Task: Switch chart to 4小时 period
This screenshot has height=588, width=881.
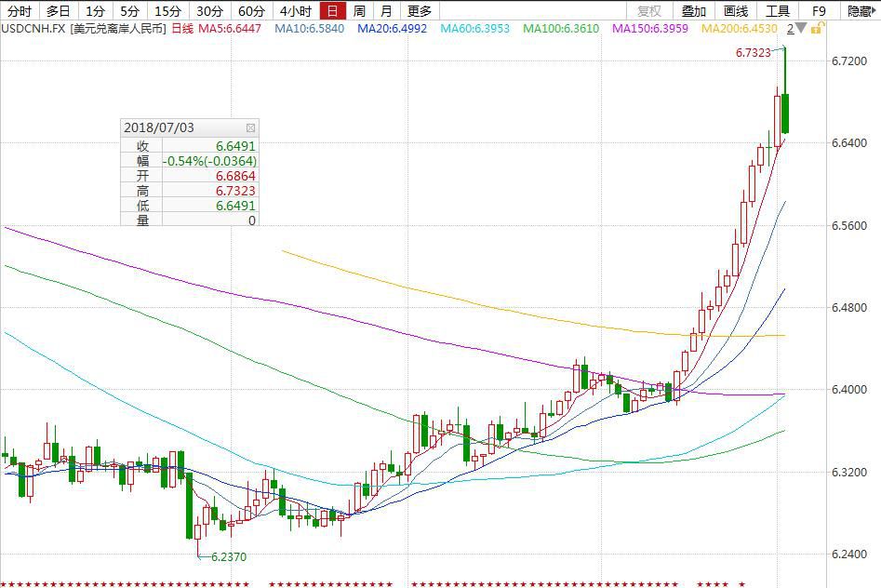Action: pyautogui.click(x=295, y=11)
